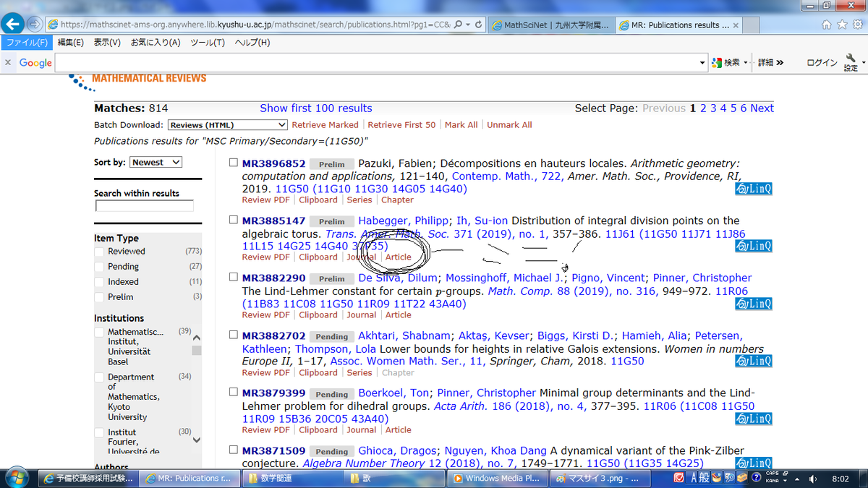Open address bar autocomplete dropdown arrow
The height and width of the screenshot is (488, 868).
click(468, 24)
